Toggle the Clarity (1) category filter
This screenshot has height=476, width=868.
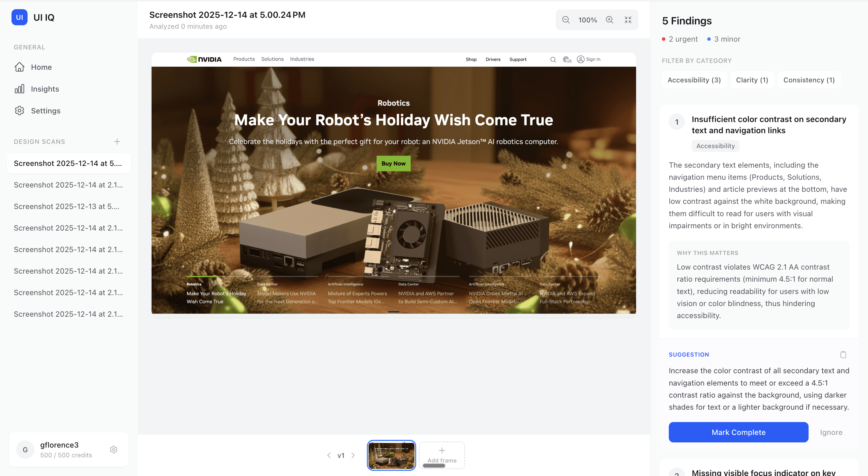752,80
